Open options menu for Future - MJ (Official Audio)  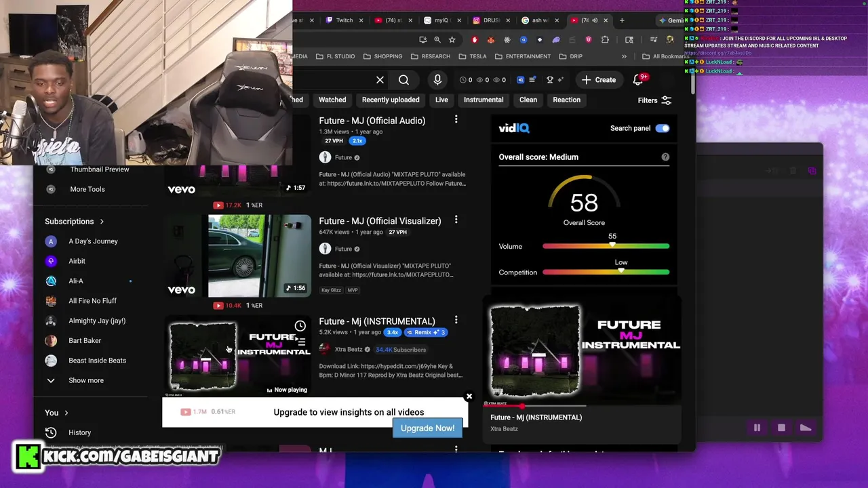[456, 119]
